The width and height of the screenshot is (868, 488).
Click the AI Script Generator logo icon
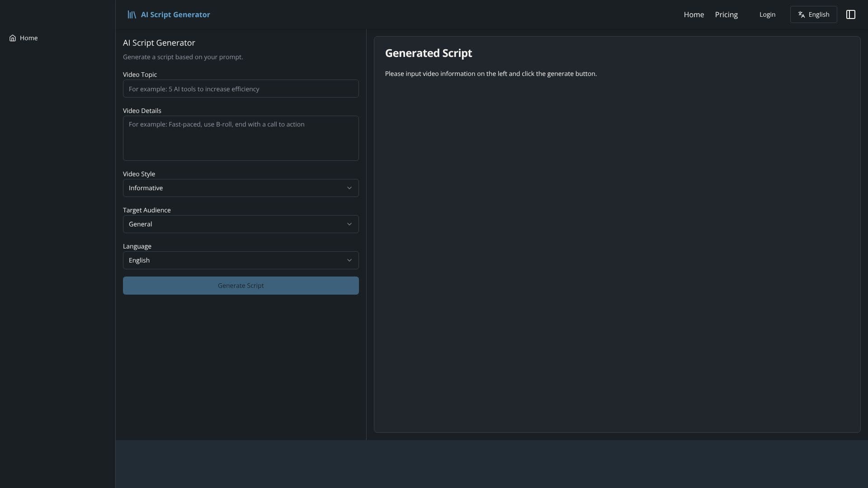pyautogui.click(x=132, y=14)
